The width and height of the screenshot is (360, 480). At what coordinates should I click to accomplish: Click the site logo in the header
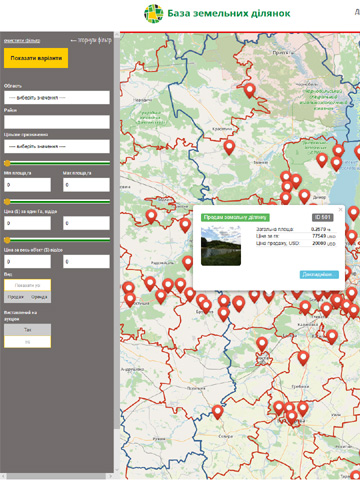tap(153, 14)
